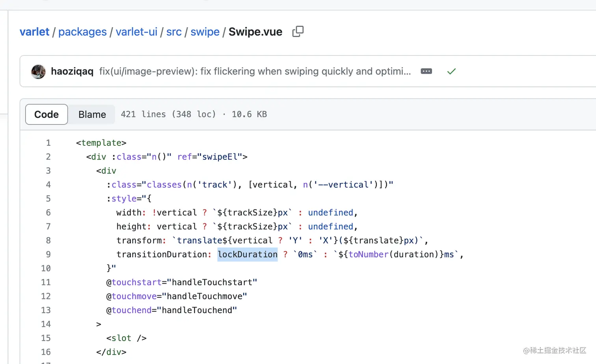Click line number 1

(48, 143)
